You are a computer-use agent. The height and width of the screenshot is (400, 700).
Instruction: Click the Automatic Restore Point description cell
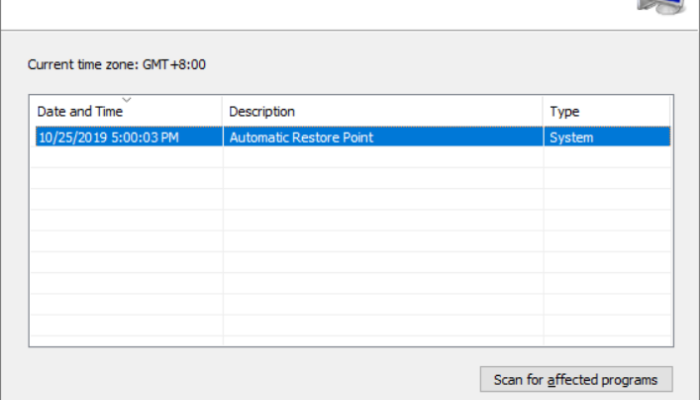click(x=383, y=137)
